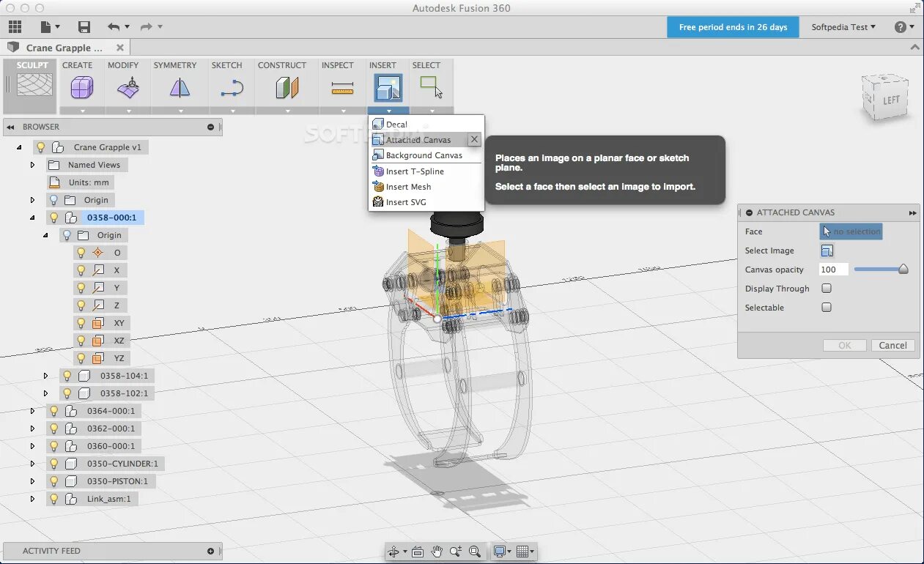Click Free period ends in 26 days
This screenshot has height=564, width=924.
[733, 27]
